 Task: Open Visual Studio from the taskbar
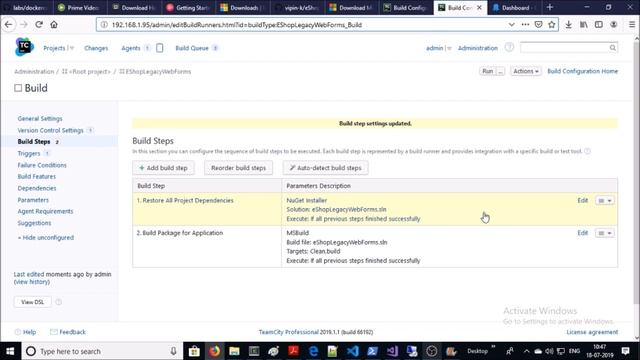[x=392, y=351]
